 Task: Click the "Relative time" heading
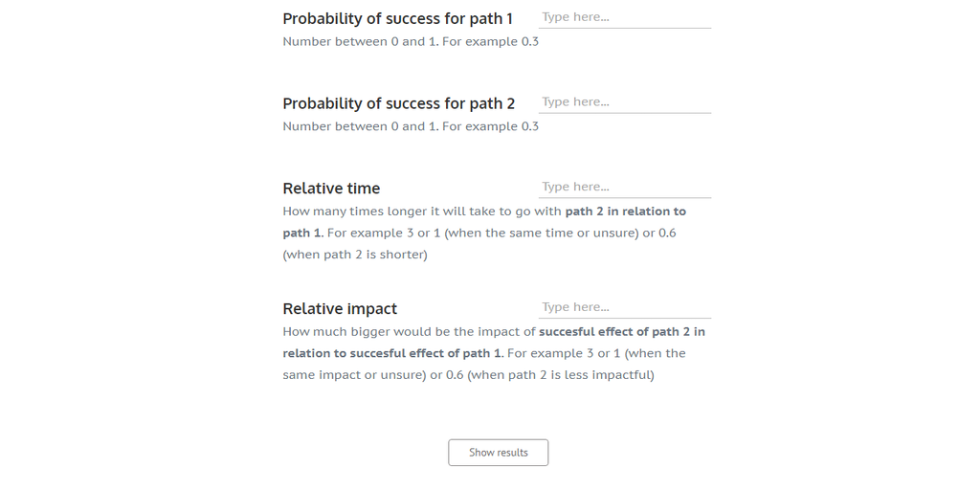(x=331, y=189)
